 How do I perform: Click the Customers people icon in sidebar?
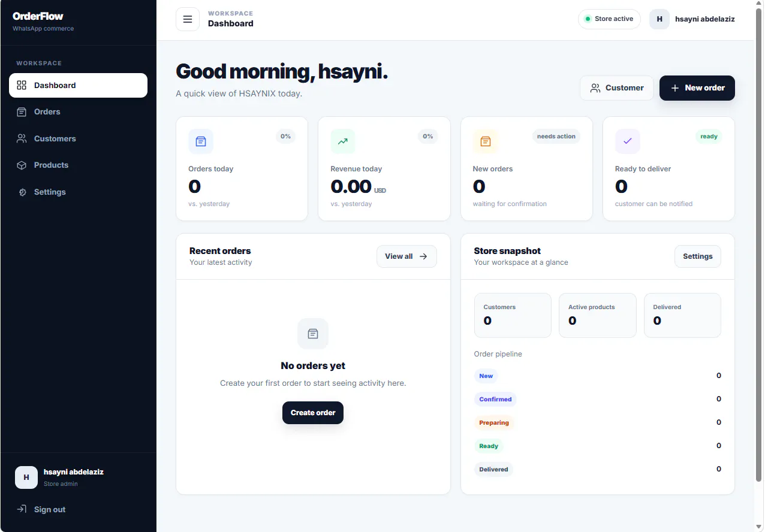22,138
